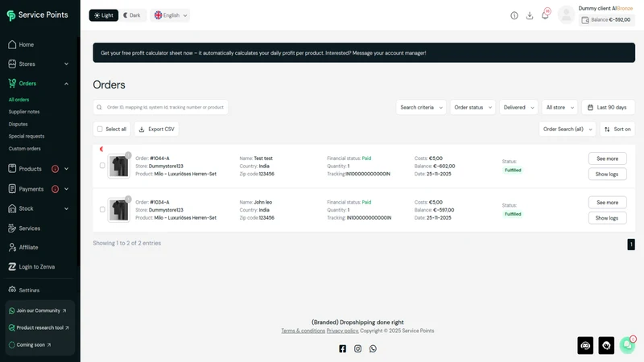This screenshot has width=644, height=362.
Task: Open the green chat bubble widget
Action: coord(627,345)
